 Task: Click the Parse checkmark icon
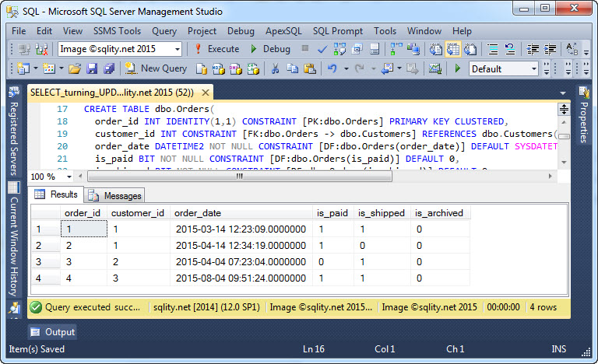(x=322, y=48)
